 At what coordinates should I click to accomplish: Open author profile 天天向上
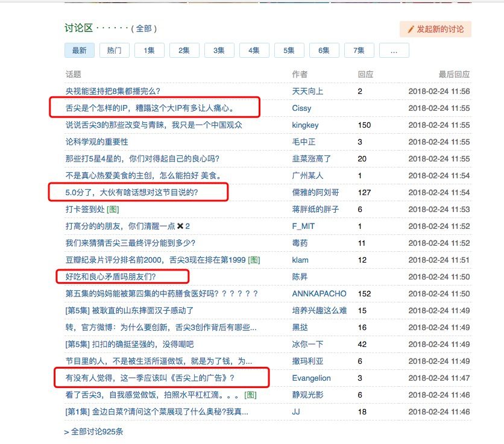point(307,91)
